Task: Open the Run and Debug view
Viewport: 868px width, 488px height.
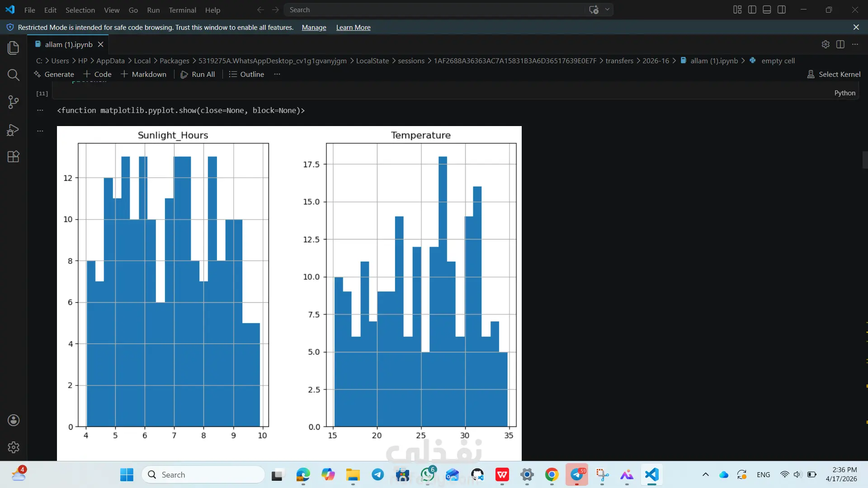Action: (14, 130)
